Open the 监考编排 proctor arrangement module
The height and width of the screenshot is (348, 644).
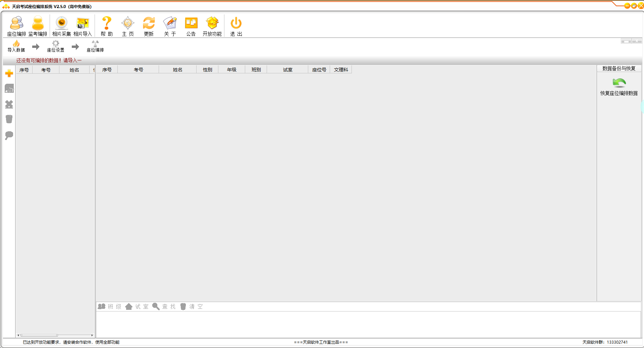coord(38,26)
